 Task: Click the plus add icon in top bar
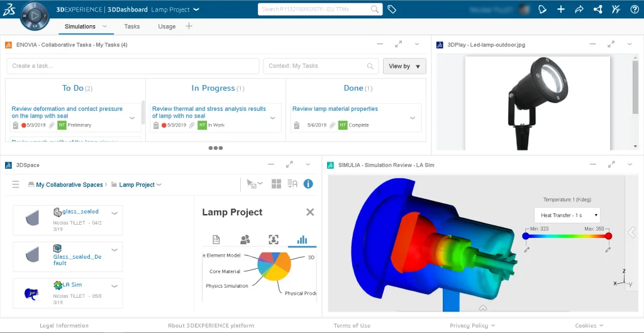click(561, 9)
